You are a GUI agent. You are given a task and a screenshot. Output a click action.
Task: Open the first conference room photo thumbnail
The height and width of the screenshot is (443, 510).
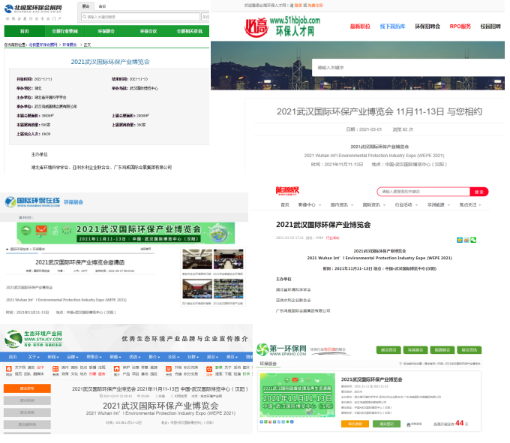pyautogui.click(x=197, y=259)
